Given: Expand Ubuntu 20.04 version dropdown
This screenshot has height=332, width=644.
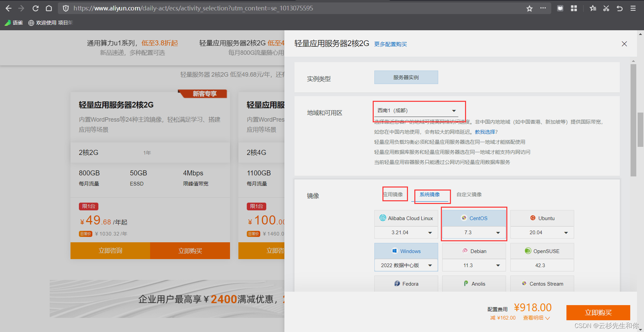Looking at the screenshot, I should 542,233.
